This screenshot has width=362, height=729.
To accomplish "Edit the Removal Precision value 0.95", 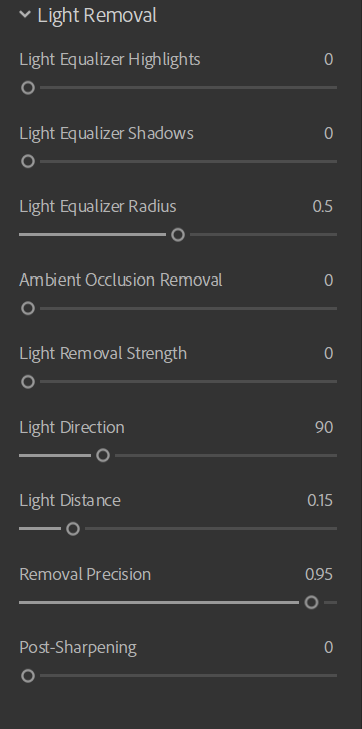I will click(x=319, y=574).
